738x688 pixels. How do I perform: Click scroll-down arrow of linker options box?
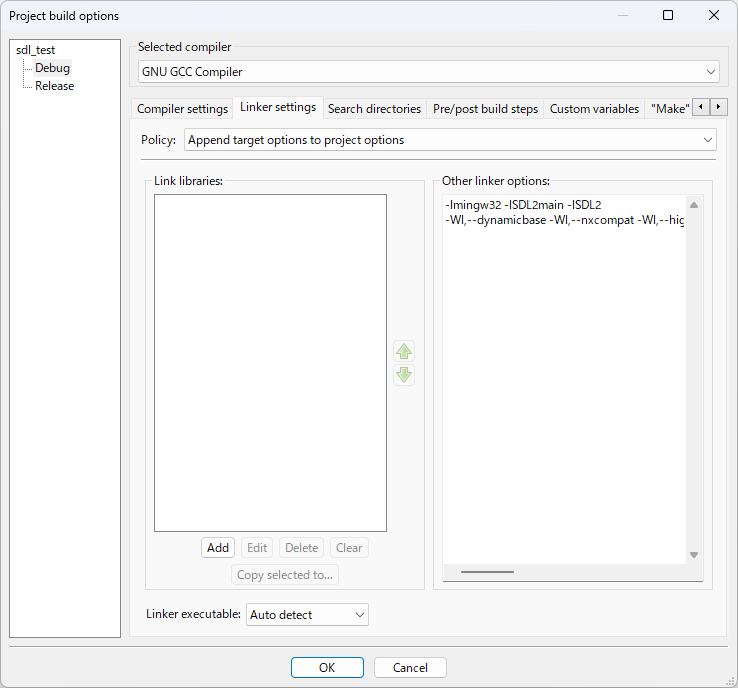(x=694, y=555)
